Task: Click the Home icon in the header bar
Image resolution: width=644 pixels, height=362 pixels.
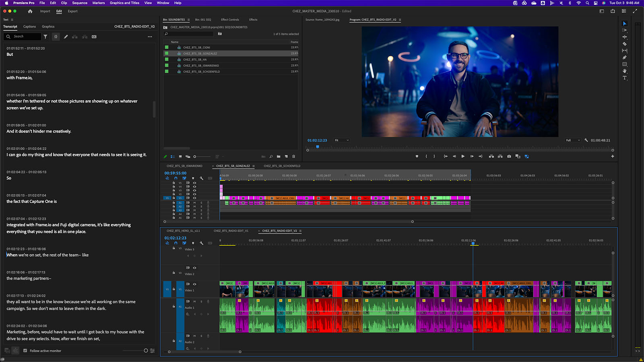Action: 30,11
